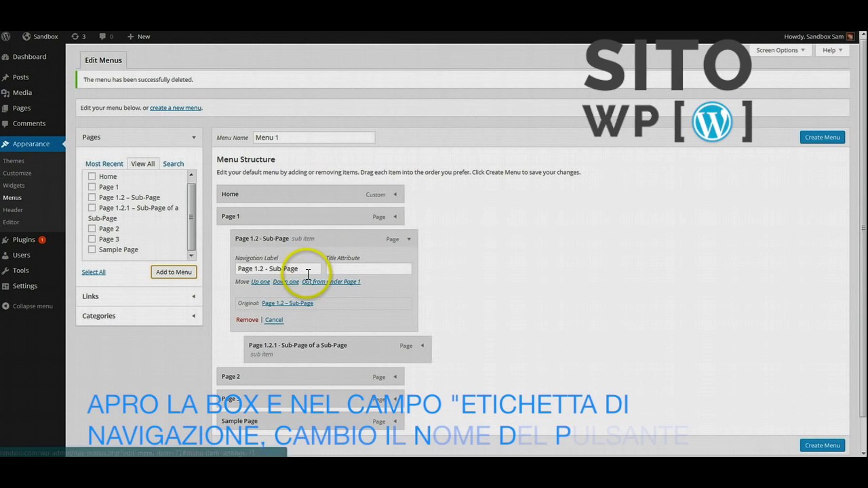Click the Add to Menu button
Screen dimensions: 868x488
[x=174, y=272]
